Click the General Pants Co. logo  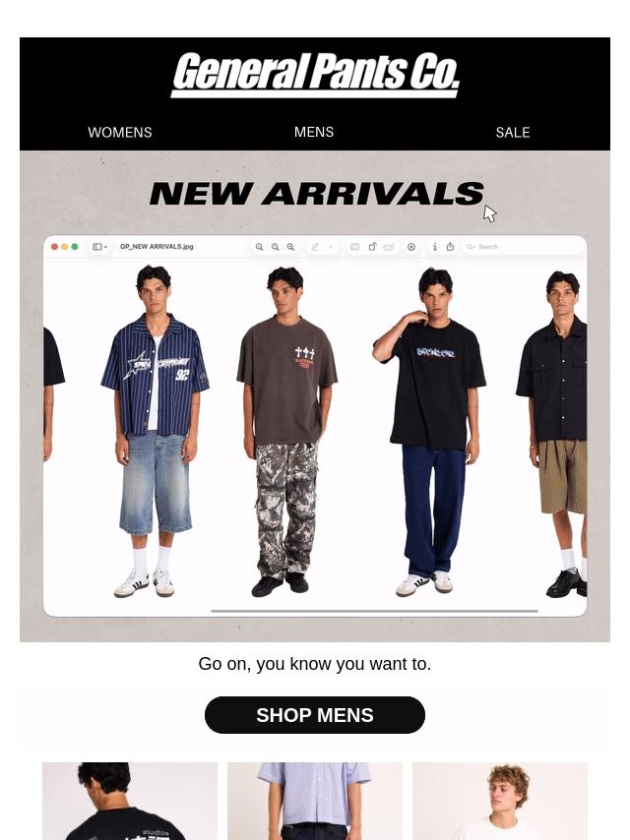pos(315,75)
